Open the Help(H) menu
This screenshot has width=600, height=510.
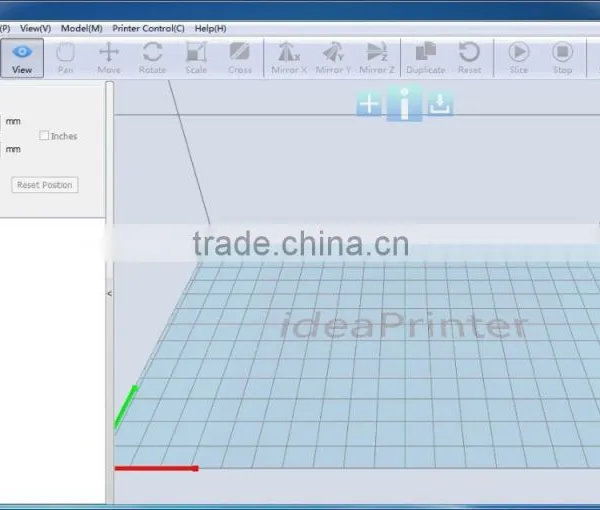[210, 28]
